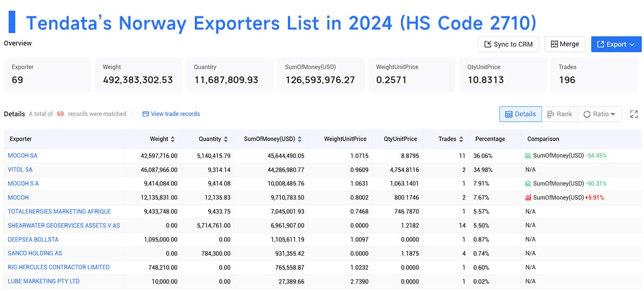Open the Export dropdown
The height and width of the screenshot is (291, 644).
tap(616, 44)
